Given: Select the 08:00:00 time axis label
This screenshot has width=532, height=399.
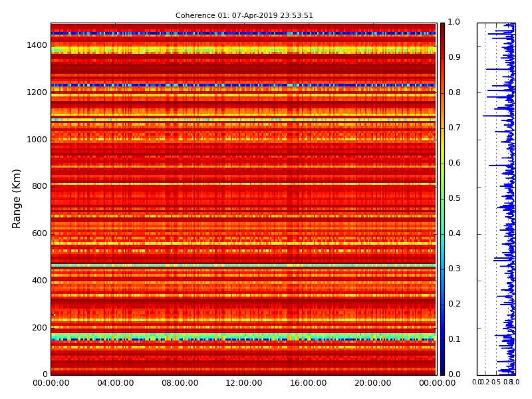Looking at the screenshot, I should click(180, 383).
